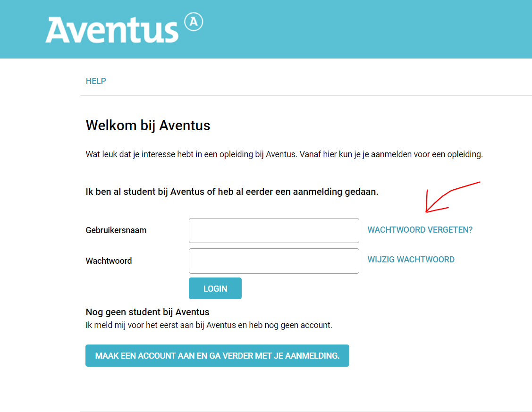The height and width of the screenshot is (412, 532).
Task: Open the WACHTWOORD VERGETEN? link
Action: [x=420, y=230]
